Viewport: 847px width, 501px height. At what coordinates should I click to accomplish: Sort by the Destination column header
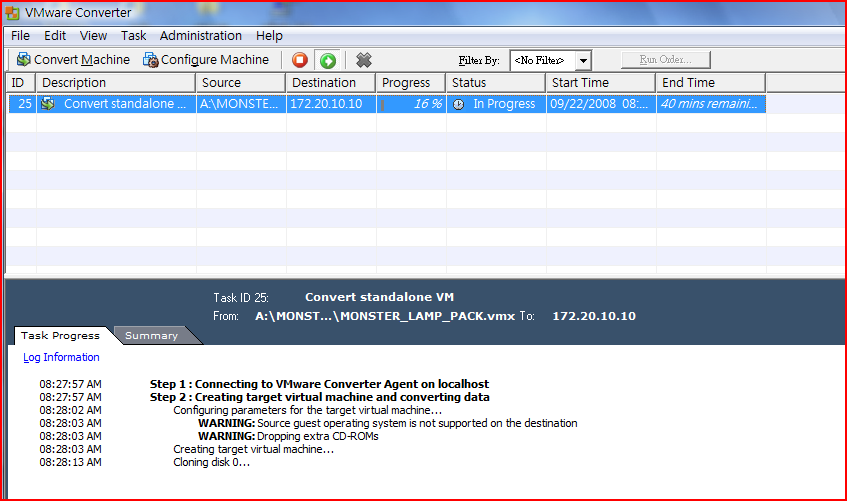coord(331,83)
